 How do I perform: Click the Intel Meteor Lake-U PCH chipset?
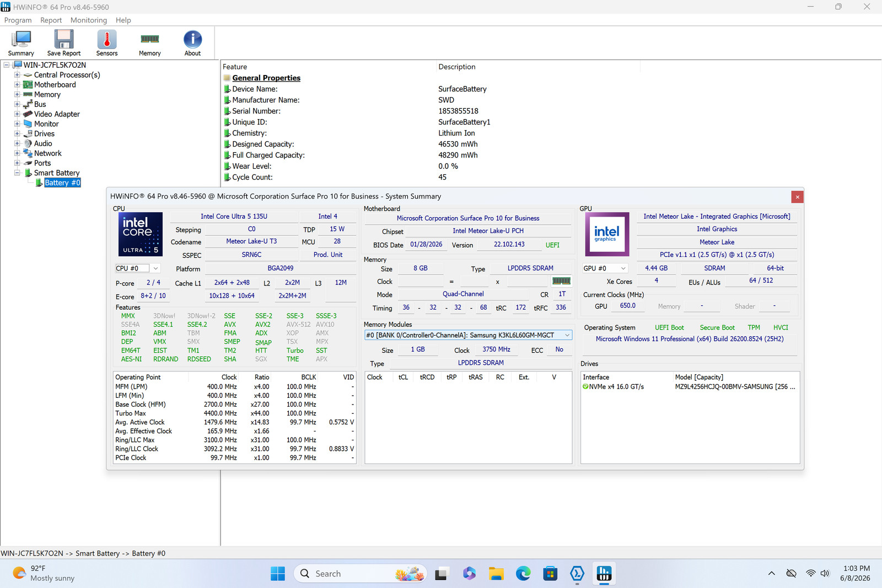(x=488, y=231)
